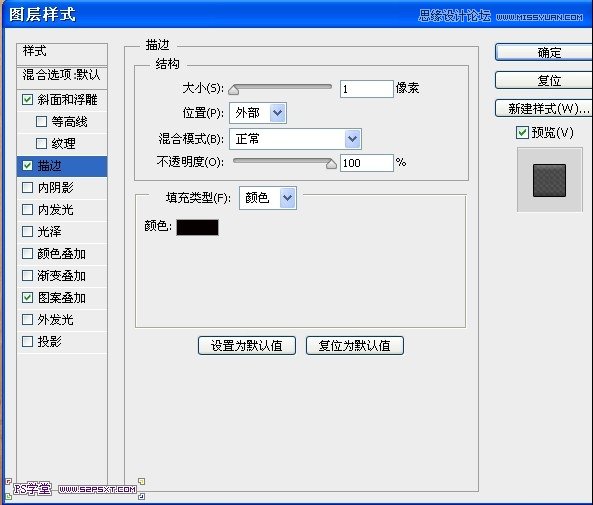Open the 图案叠加 settings row
This screenshot has width=593, height=505.
62,298
